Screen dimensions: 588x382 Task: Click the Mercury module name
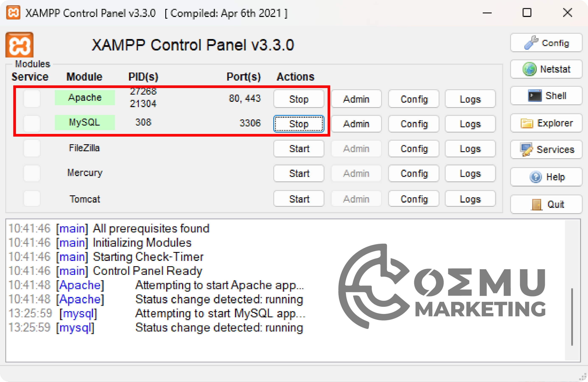coord(85,173)
